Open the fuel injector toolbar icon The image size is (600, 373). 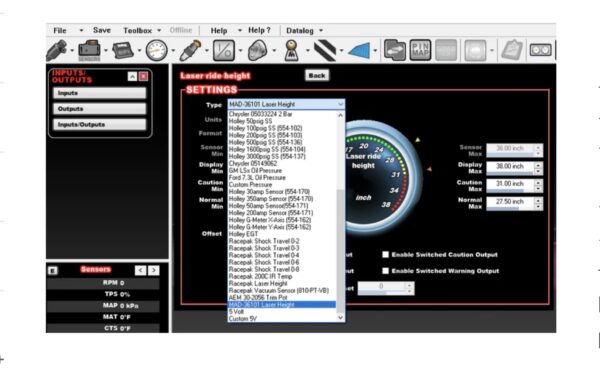(57, 50)
